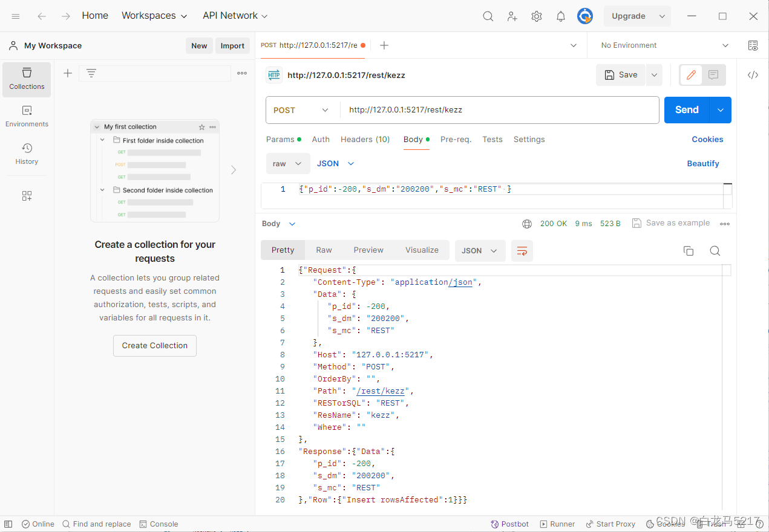Screen dimensions: 769x532
Task: Open Console in status bar
Action: (159, 524)
